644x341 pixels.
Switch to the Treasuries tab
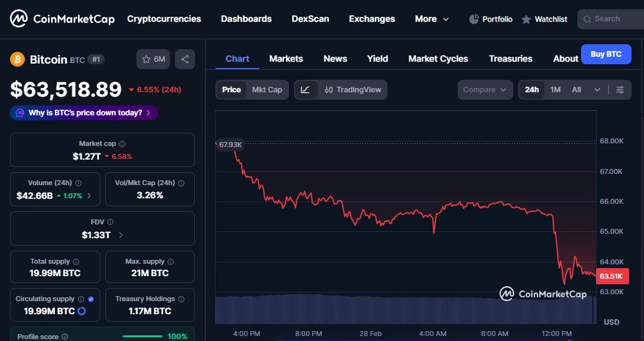511,59
